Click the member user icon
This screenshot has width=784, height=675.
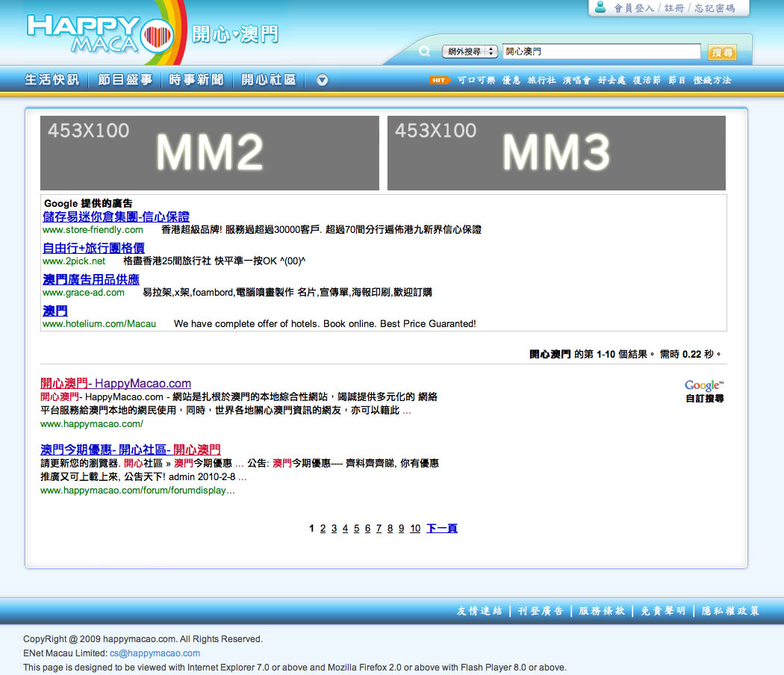pos(600,7)
